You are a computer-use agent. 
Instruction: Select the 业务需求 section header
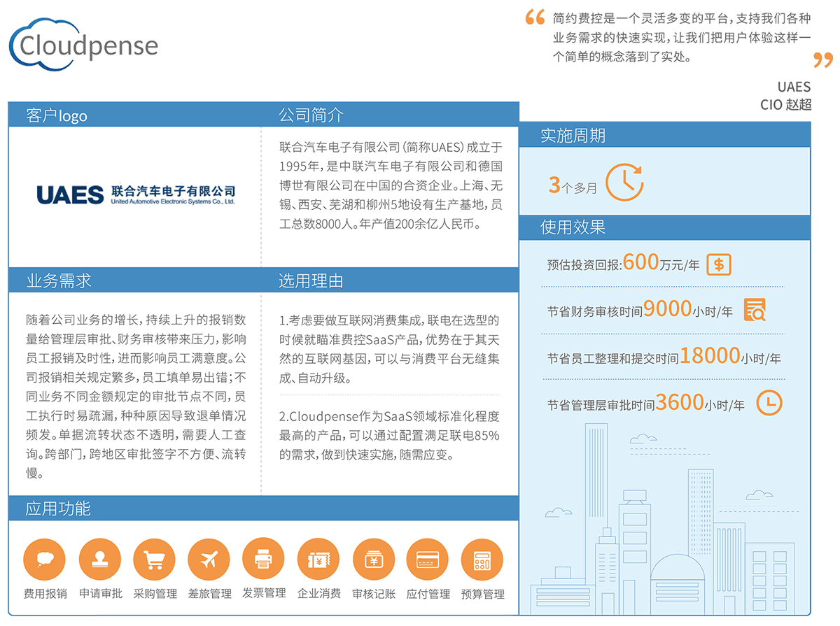pyautogui.click(x=58, y=280)
